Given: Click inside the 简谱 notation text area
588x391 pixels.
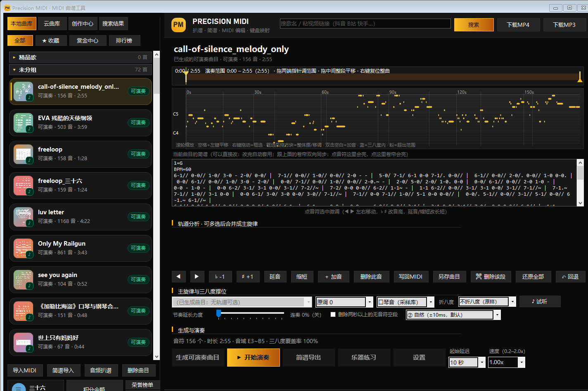Looking at the screenshot, I should pos(375,182).
